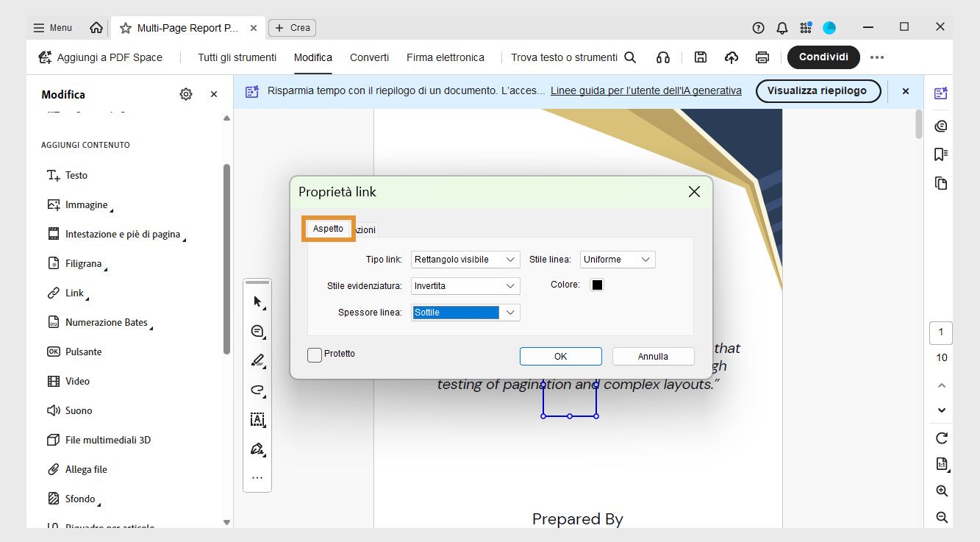The height and width of the screenshot is (542, 980).
Task: Open comments panel on the right sidebar
Action: (x=940, y=125)
